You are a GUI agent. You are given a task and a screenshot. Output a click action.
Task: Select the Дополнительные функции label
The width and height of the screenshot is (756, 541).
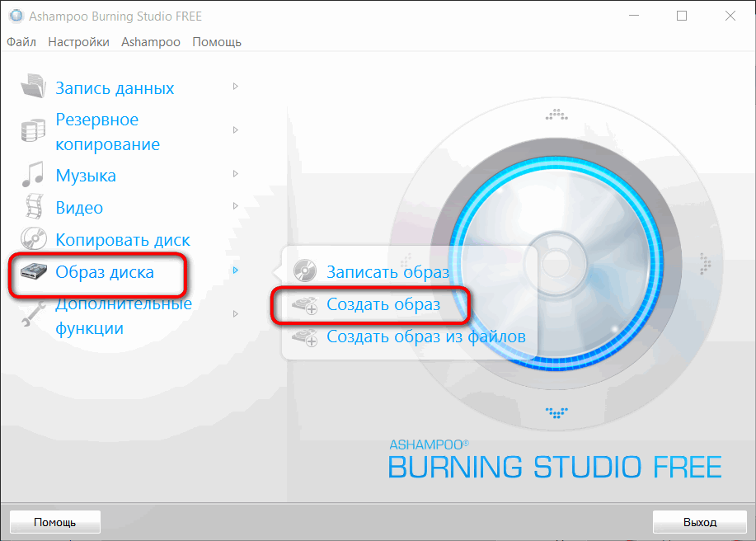[124, 316]
